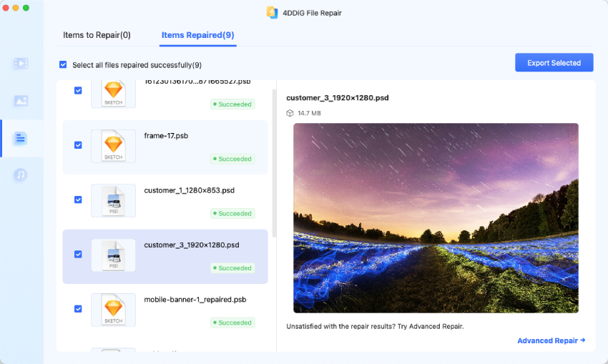
Task: Uncheck the customer_3_1920×1280.psd row checkbox
Action: click(78, 255)
